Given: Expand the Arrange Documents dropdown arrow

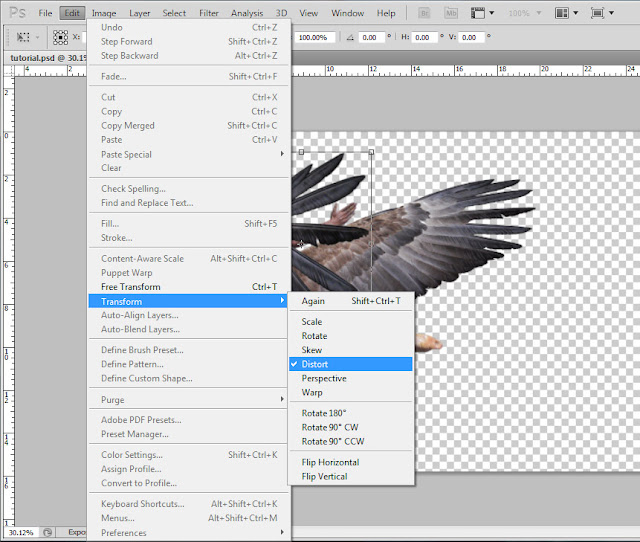Looking at the screenshot, I should [x=576, y=13].
